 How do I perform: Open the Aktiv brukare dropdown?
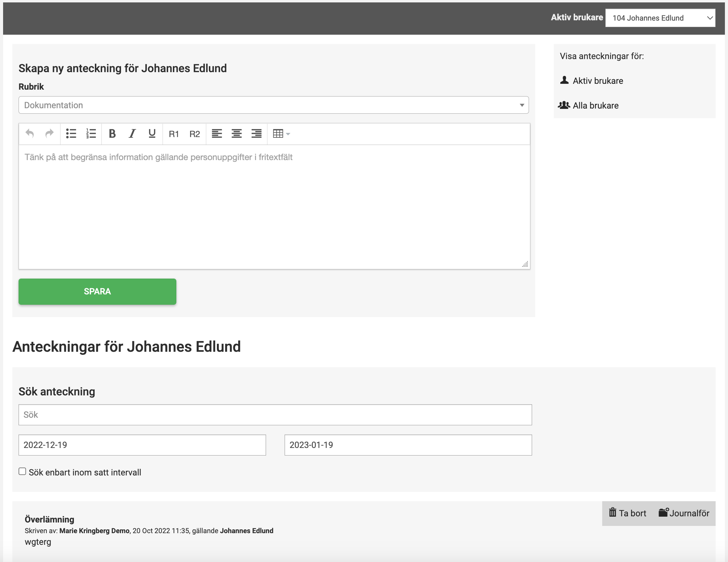point(660,18)
